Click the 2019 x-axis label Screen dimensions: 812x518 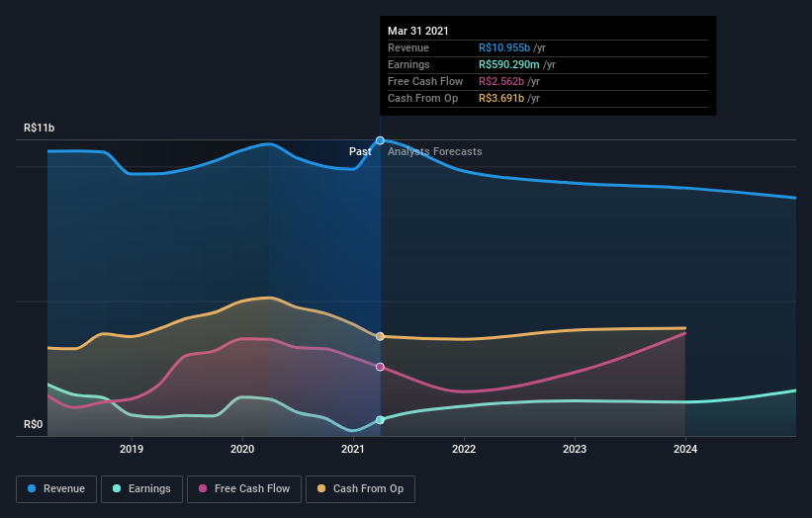click(132, 449)
